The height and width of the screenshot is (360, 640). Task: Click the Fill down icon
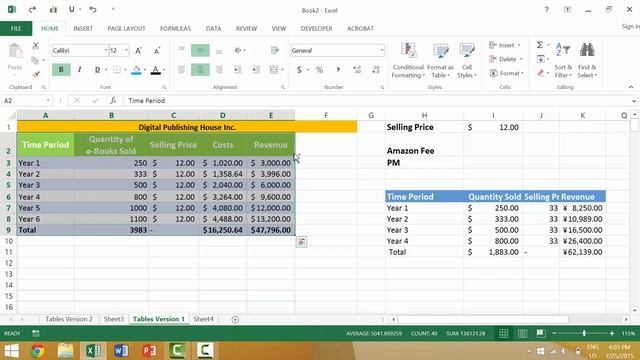[540, 59]
